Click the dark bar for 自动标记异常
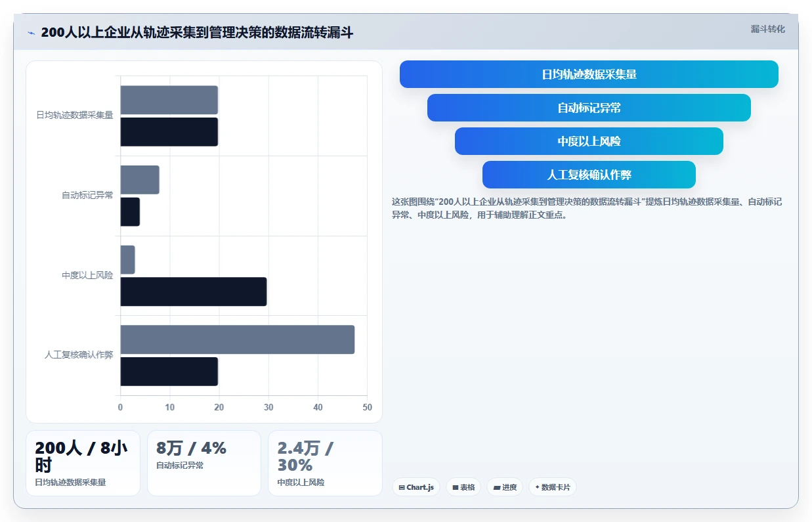The image size is (812, 522). point(130,211)
